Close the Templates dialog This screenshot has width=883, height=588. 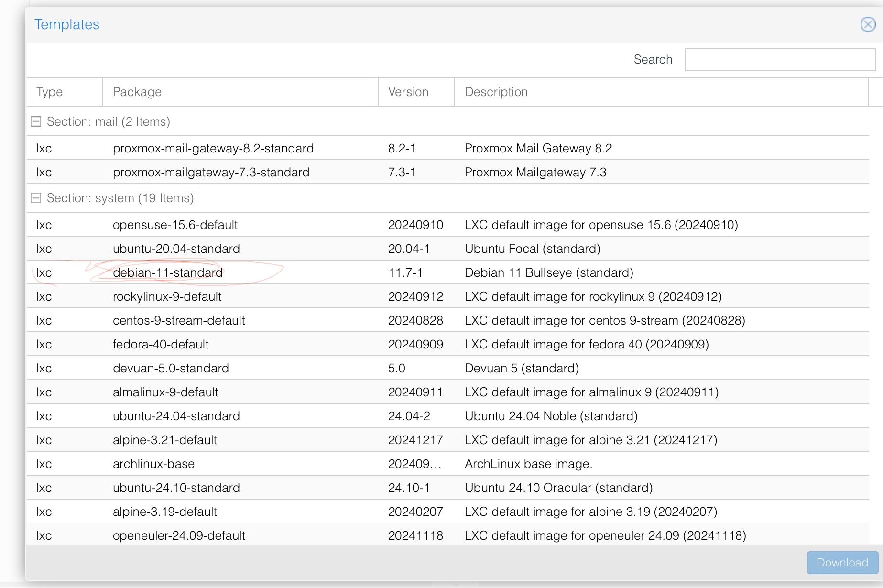click(868, 24)
